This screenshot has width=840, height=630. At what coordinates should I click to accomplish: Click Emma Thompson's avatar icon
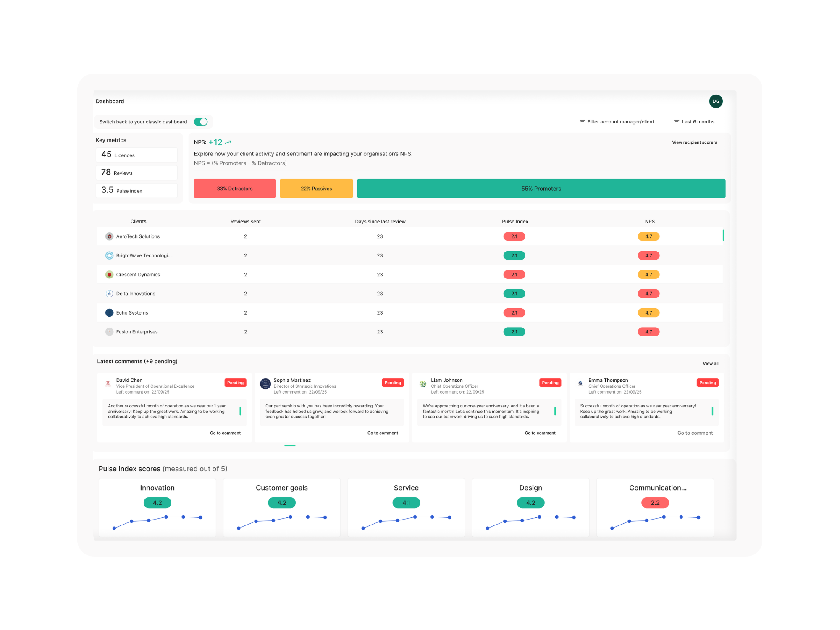(580, 383)
